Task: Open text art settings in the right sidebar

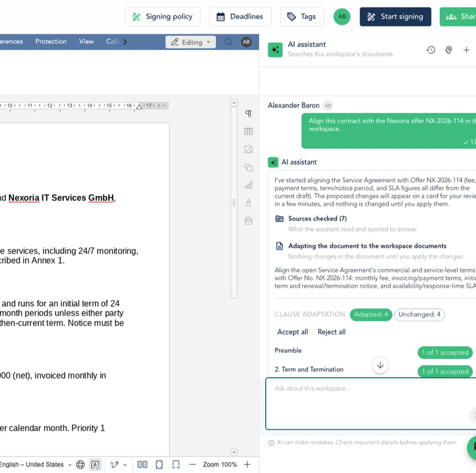Action: pos(248,203)
